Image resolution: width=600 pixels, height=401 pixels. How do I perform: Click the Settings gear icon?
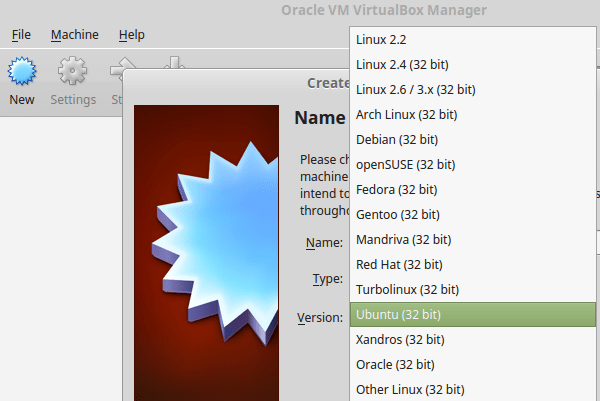(72, 71)
